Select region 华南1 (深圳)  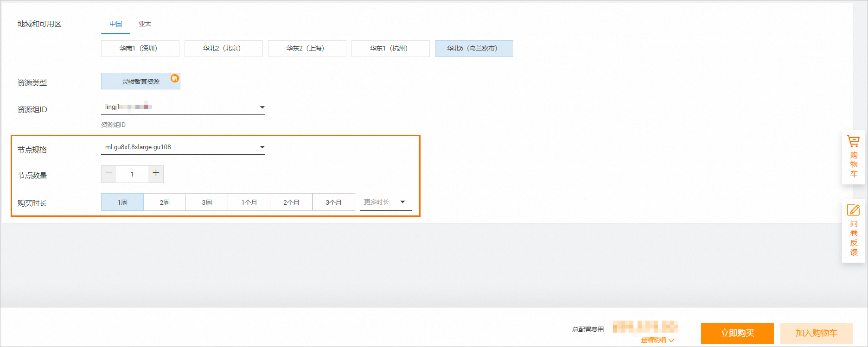(140, 49)
